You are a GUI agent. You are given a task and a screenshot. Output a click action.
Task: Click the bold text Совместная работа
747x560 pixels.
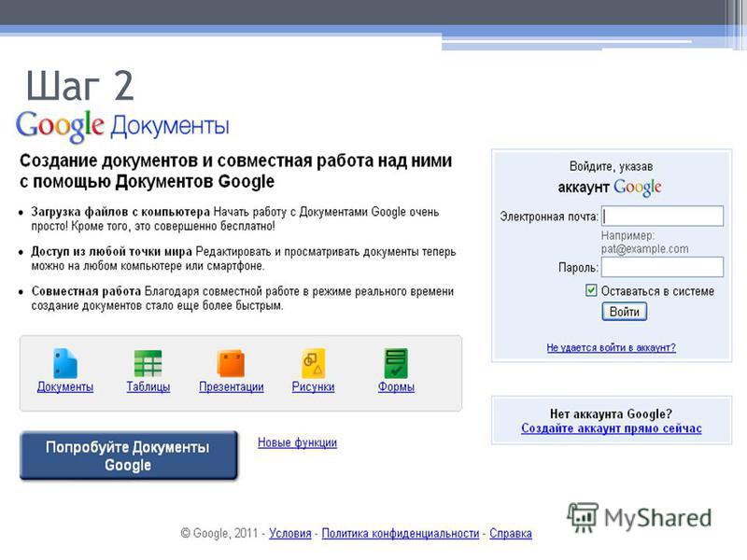(x=86, y=291)
